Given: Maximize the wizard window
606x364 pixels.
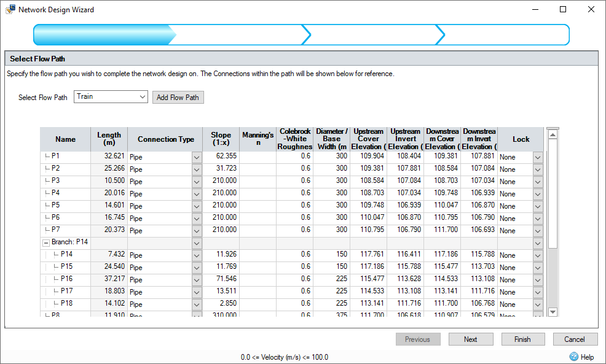Looking at the screenshot, I should (x=563, y=9).
